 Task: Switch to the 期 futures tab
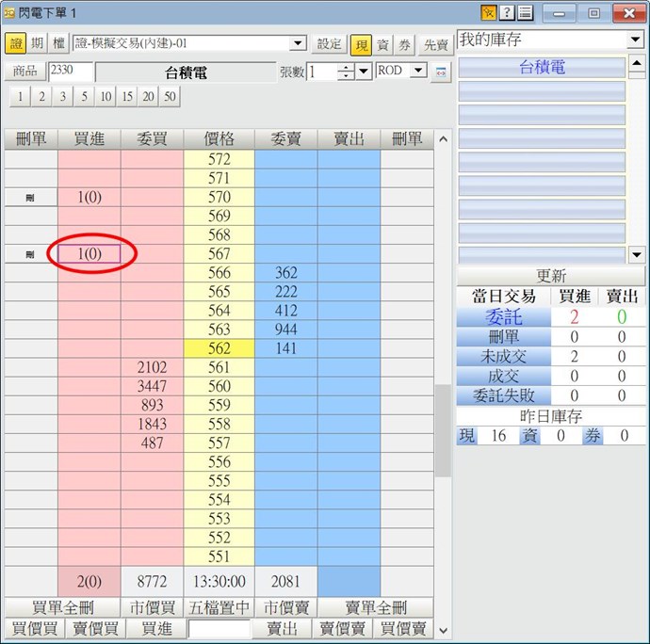click(38, 44)
